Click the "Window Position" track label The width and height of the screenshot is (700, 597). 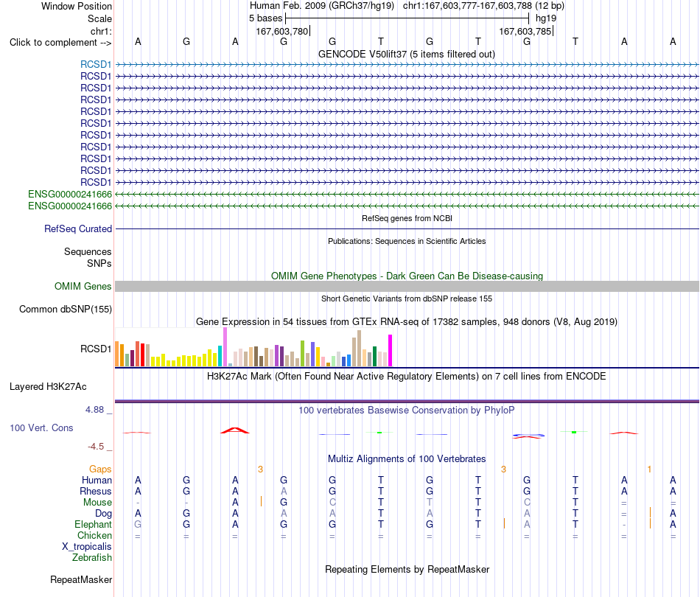click(x=77, y=6)
